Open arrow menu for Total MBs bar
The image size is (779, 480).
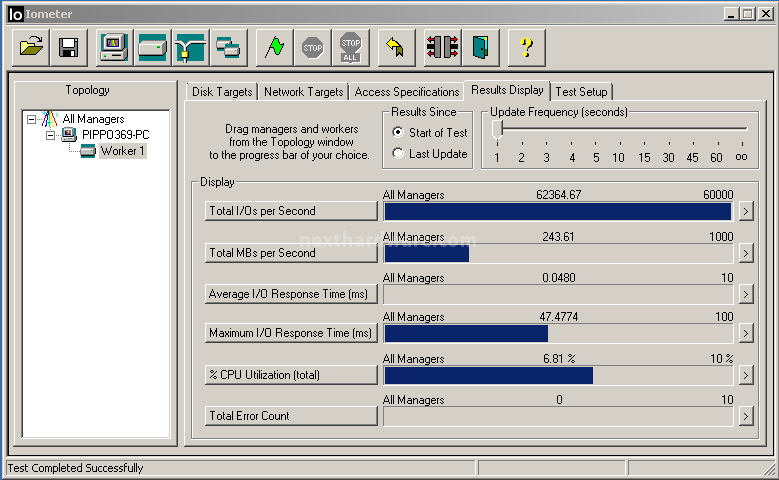[x=746, y=253]
